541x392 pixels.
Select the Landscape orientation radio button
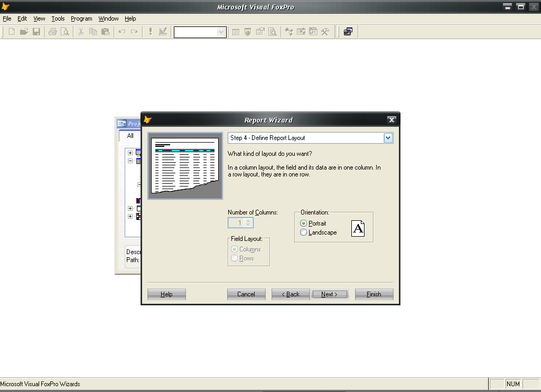point(303,232)
